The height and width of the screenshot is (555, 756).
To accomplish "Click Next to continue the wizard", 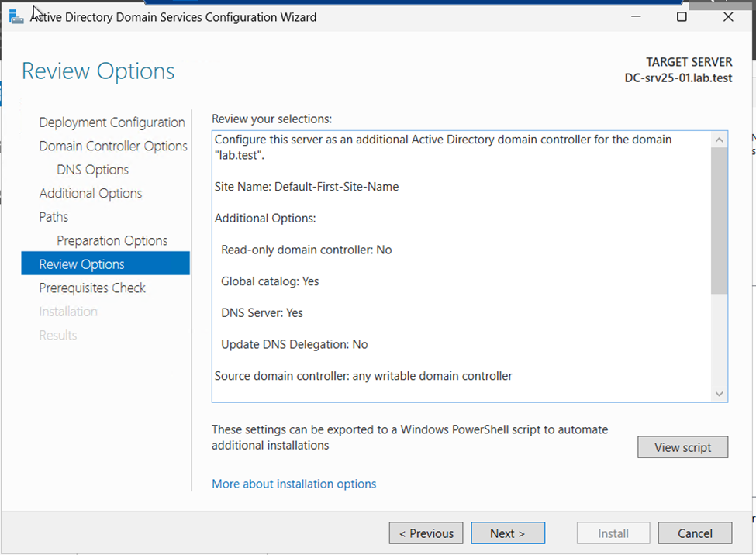I will tap(508, 533).
